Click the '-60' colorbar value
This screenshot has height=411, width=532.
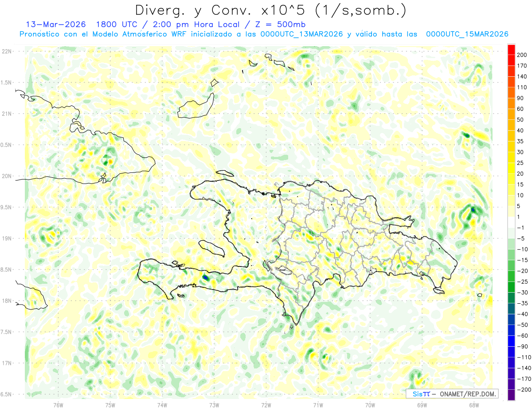(523, 336)
